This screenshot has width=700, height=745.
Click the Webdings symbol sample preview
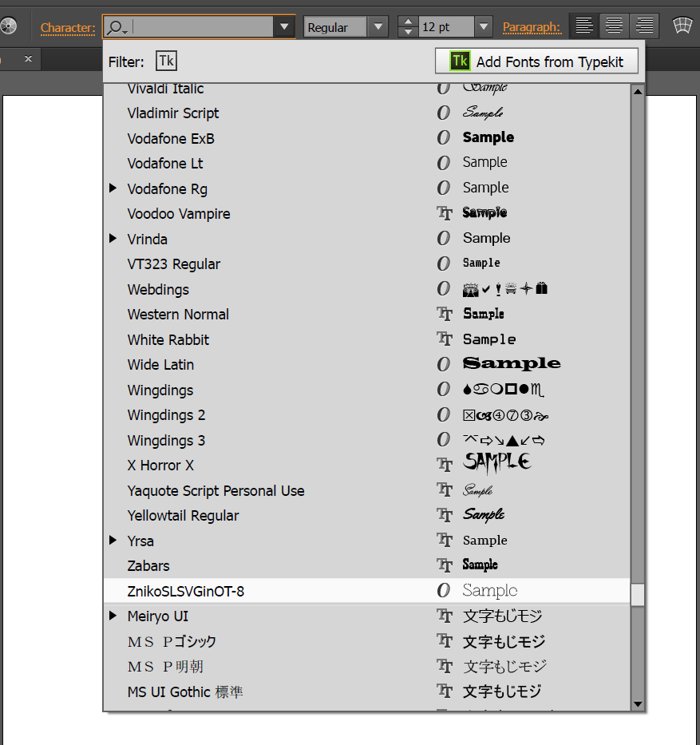(x=505, y=288)
